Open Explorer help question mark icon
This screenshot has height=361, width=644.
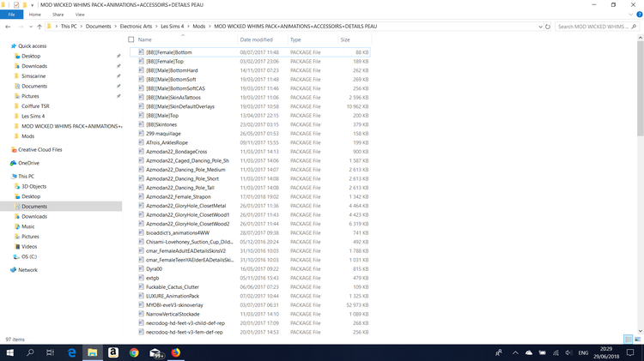pos(640,15)
